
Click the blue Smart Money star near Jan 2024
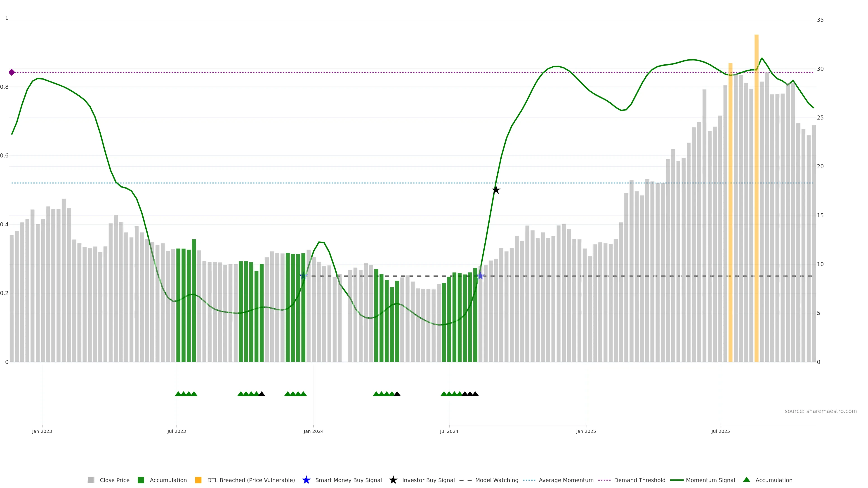303,276
